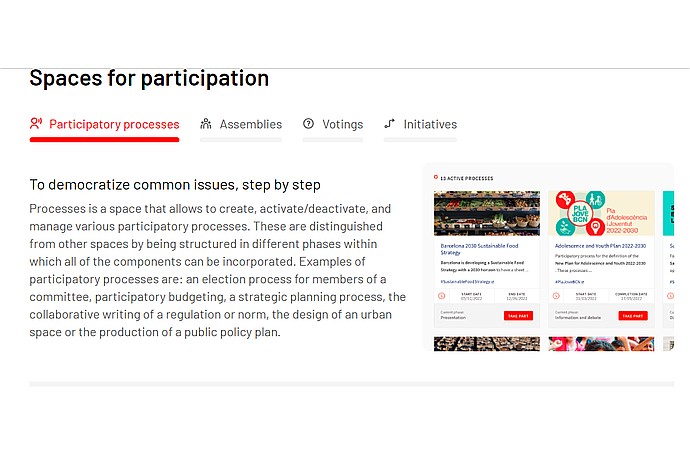Click the vegetable market thumbnail image

[x=487, y=213]
